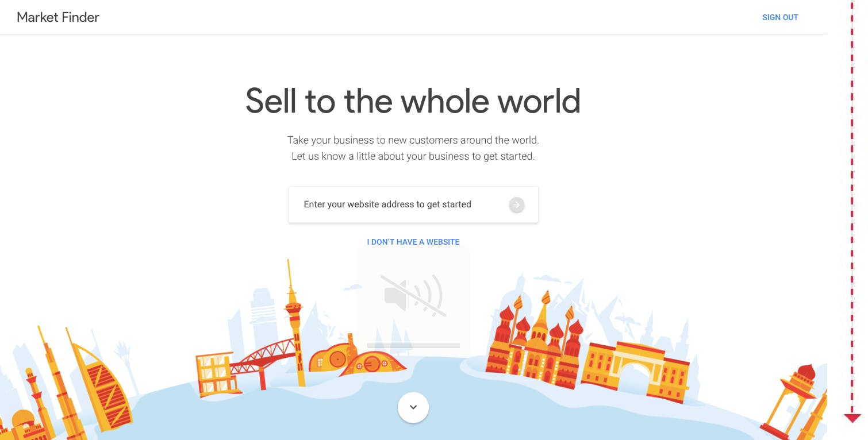Viewport: 868px width, 440px height.
Task: Focus the website address input field
Action: pyautogui.click(x=413, y=204)
